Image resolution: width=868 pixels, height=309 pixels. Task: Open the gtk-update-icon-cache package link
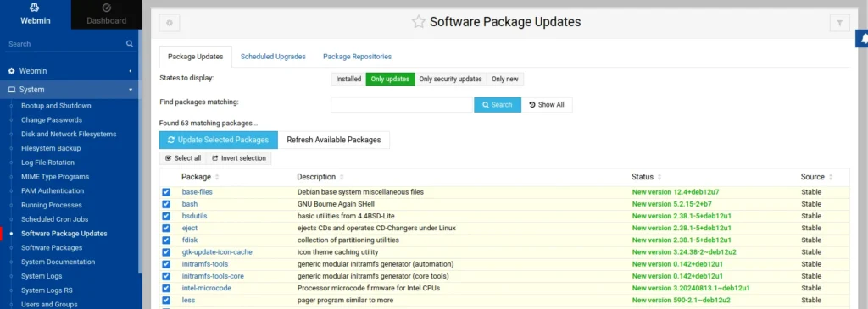(x=217, y=252)
